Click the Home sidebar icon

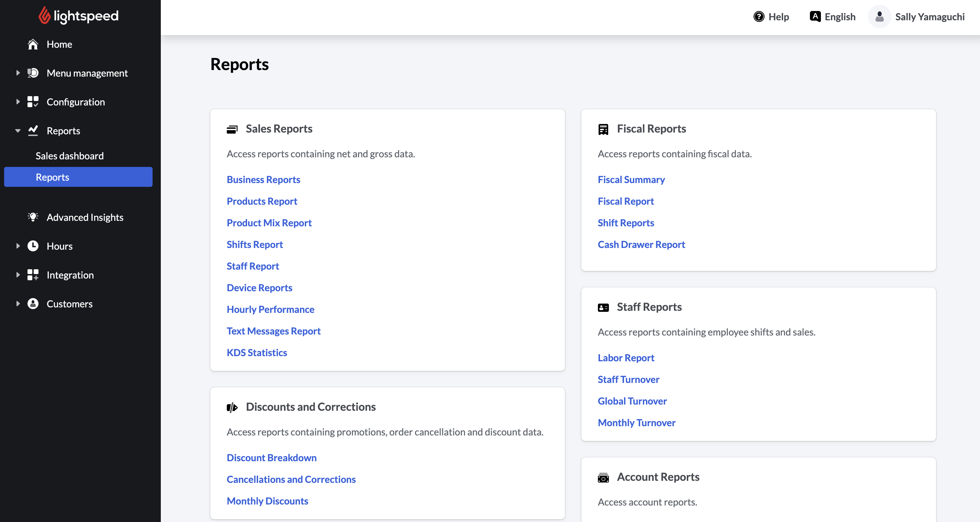click(x=32, y=43)
